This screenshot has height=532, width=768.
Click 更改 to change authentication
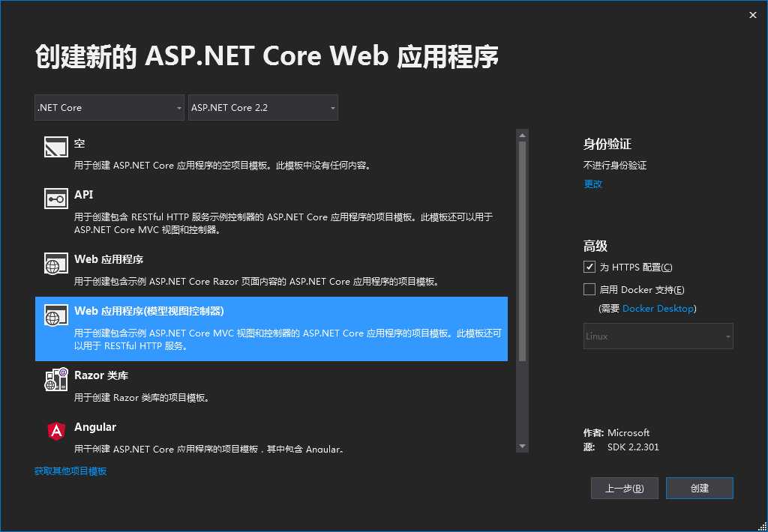[x=592, y=184]
